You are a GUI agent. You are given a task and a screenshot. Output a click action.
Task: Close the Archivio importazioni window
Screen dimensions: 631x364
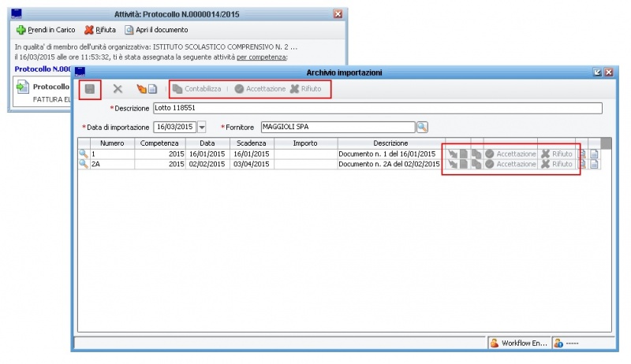[609, 72]
